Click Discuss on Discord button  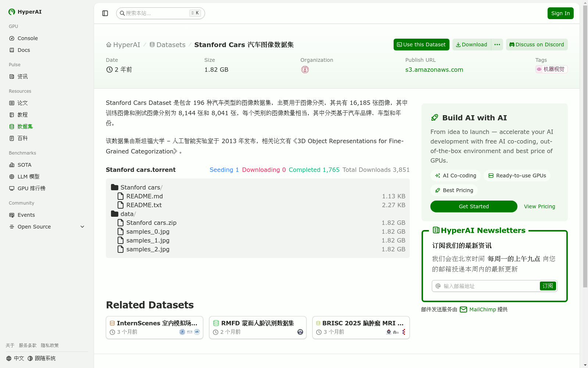pyautogui.click(x=537, y=45)
